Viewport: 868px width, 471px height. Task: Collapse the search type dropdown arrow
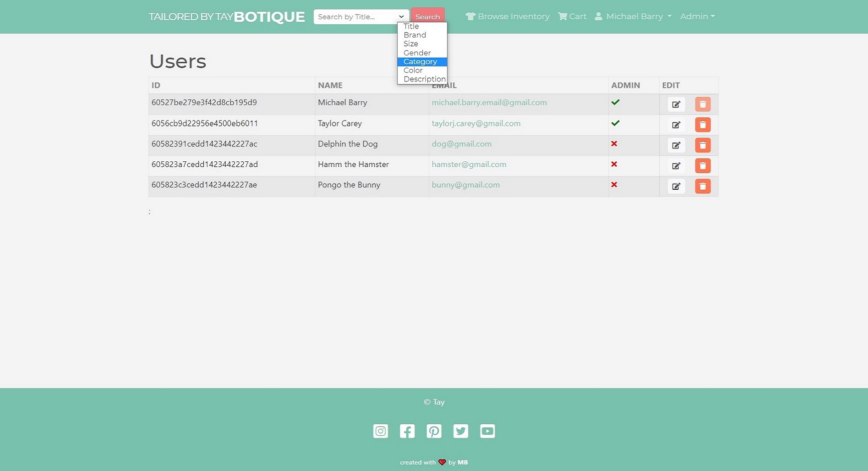pos(401,17)
